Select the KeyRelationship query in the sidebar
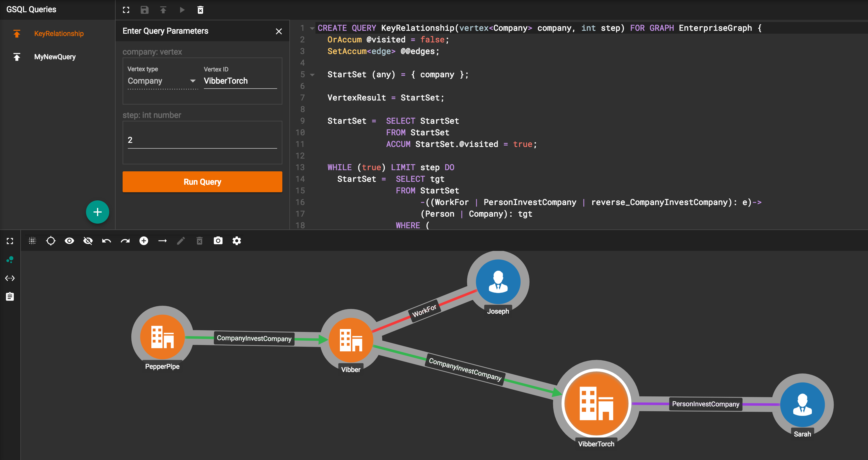Screen dimensions: 868x460 pyautogui.click(x=59, y=33)
